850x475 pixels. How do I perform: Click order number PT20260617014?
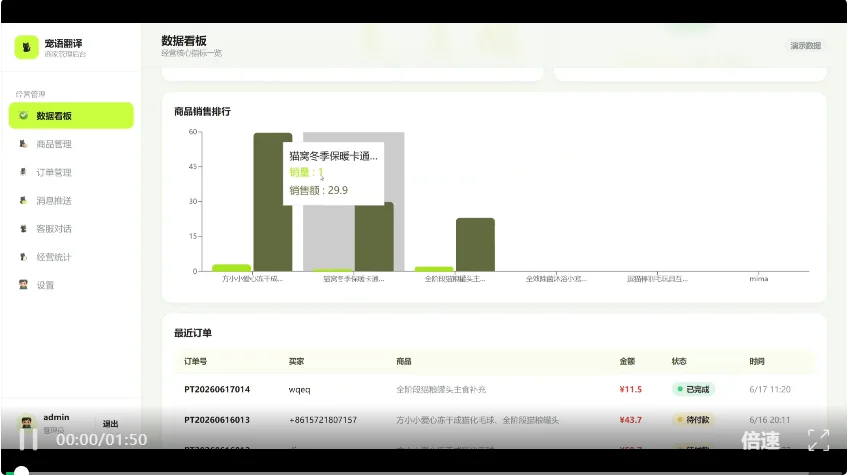point(217,389)
